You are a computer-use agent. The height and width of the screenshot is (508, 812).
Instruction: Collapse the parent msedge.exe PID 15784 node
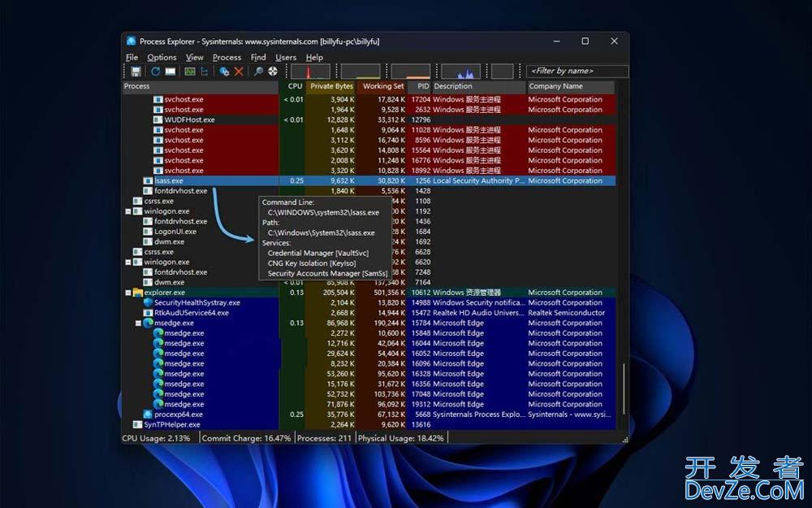pyautogui.click(x=138, y=323)
